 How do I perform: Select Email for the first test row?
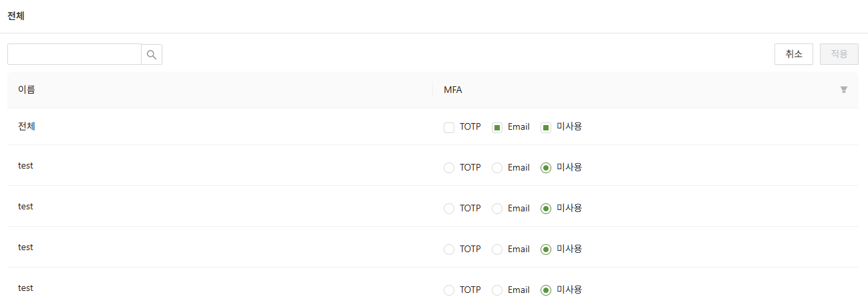pos(497,168)
